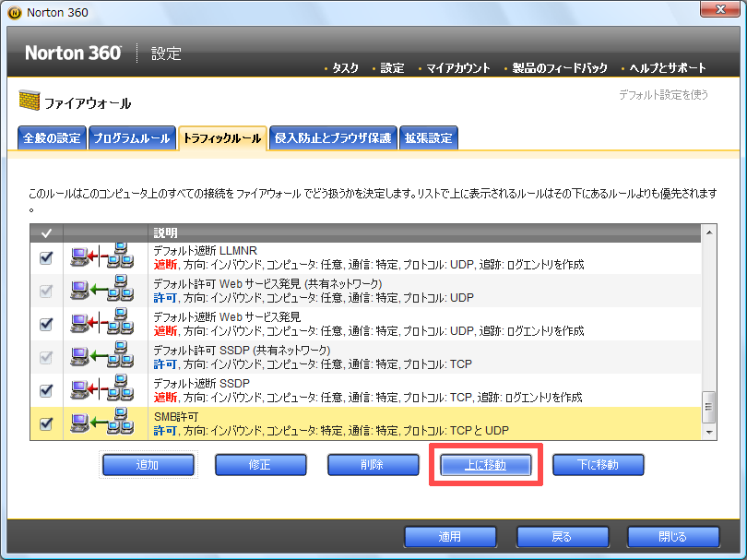Image resolution: width=747 pixels, height=560 pixels.
Task: Open the ヘルプとサポート menu
Action: [x=668, y=68]
